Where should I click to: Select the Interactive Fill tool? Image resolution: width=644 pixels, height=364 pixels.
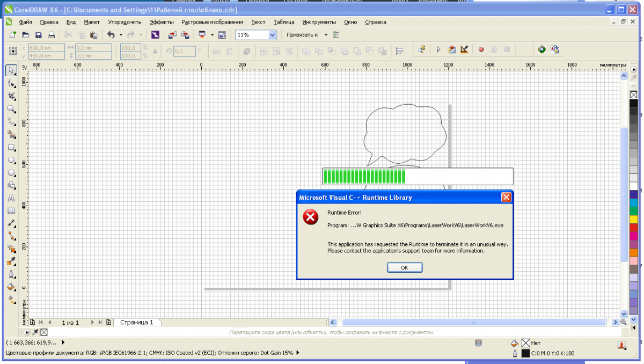coord(11,300)
